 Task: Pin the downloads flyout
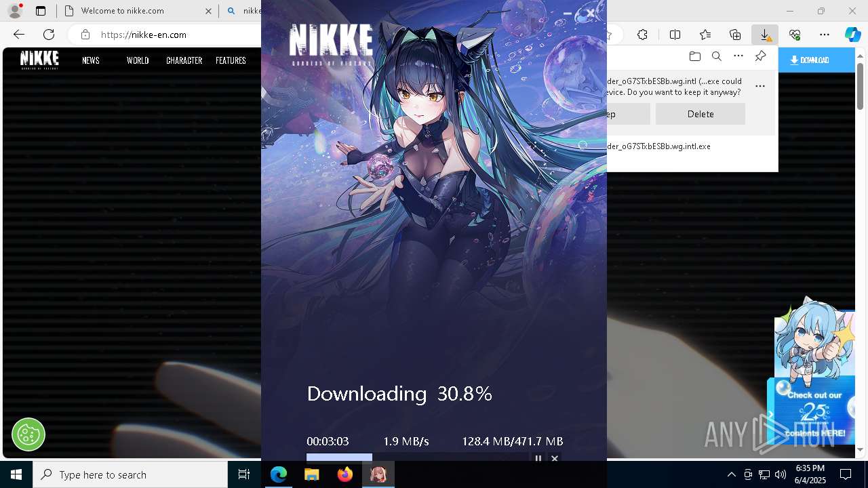tap(761, 56)
